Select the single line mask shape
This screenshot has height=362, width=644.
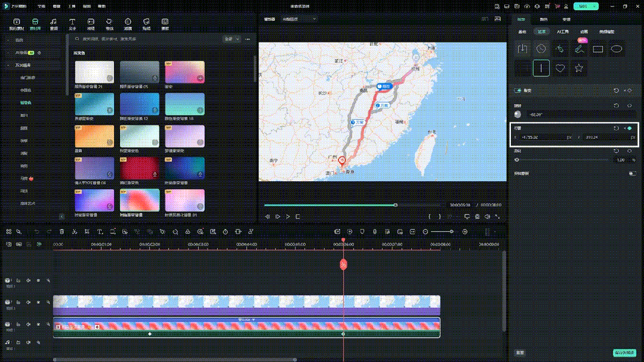coord(541,68)
